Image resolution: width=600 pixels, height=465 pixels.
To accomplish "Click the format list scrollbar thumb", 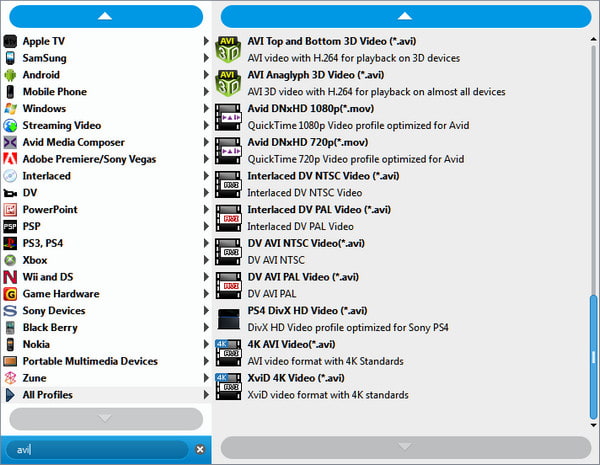I will pyautogui.click(x=593, y=357).
